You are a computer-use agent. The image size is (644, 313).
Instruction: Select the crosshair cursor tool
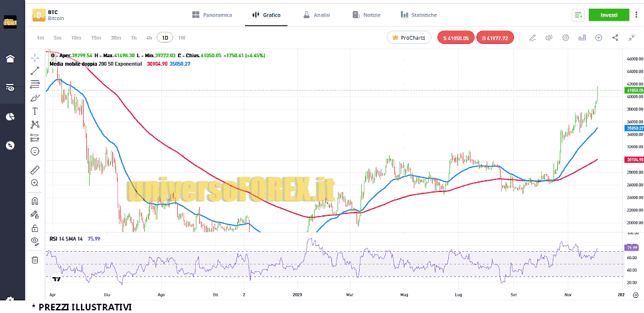point(35,58)
